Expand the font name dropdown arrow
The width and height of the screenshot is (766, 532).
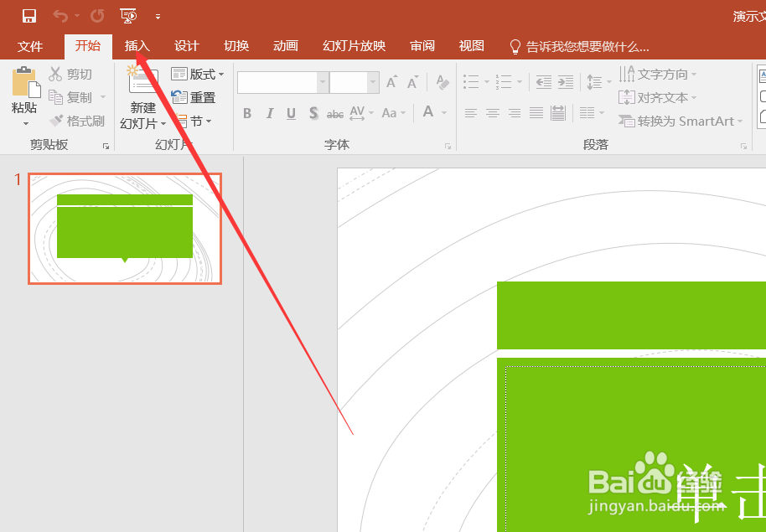pos(323,83)
